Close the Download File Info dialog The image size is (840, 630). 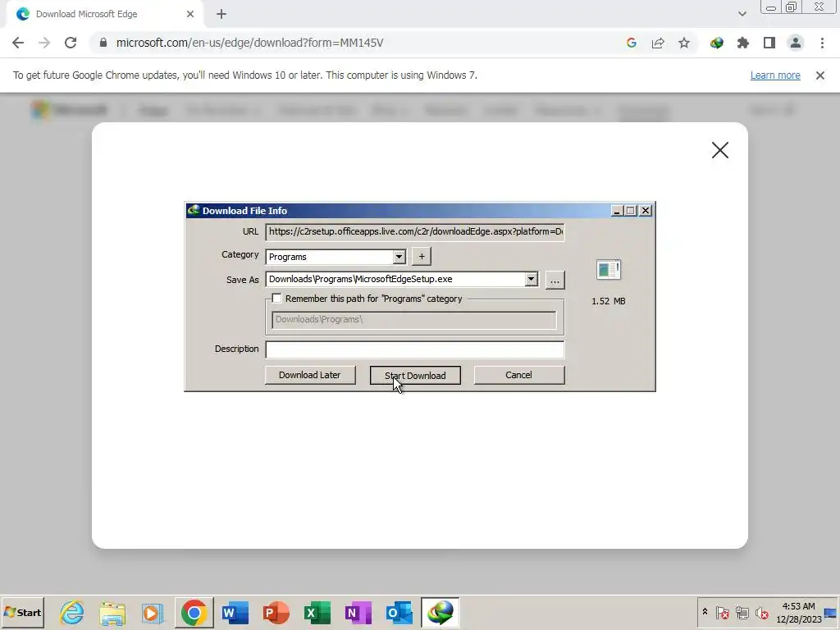(646, 211)
